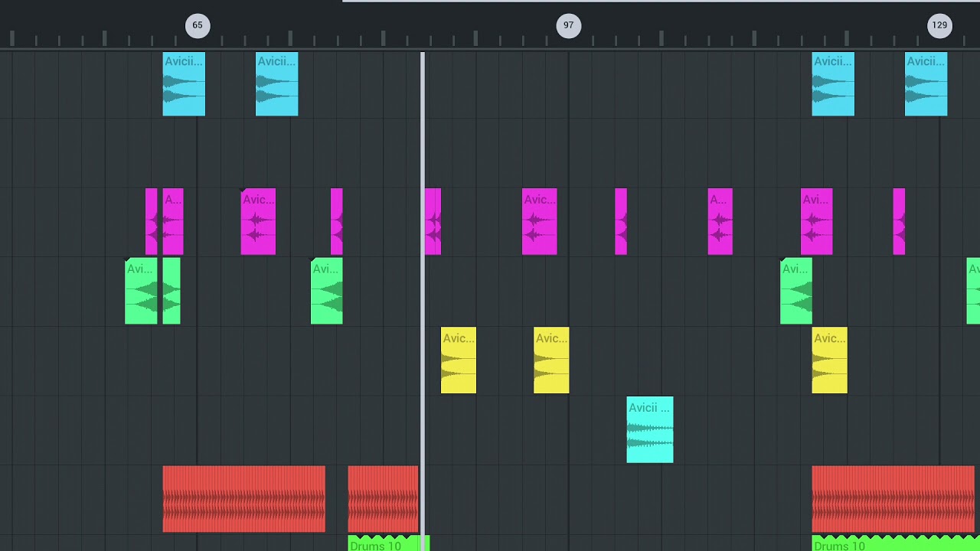Select the second blue Avicii clip after marker 65
This screenshot has width=980, height=551.
(x=276, y=84)
